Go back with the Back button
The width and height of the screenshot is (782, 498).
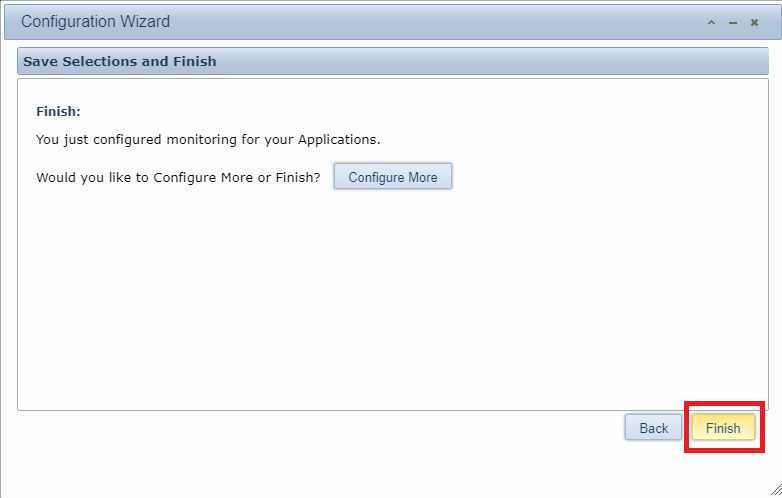click(x=653, y=428)
